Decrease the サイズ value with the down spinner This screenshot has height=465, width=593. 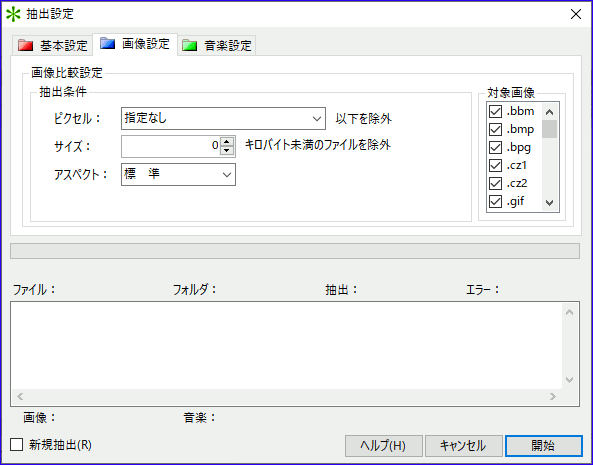(x=227, y=150)
